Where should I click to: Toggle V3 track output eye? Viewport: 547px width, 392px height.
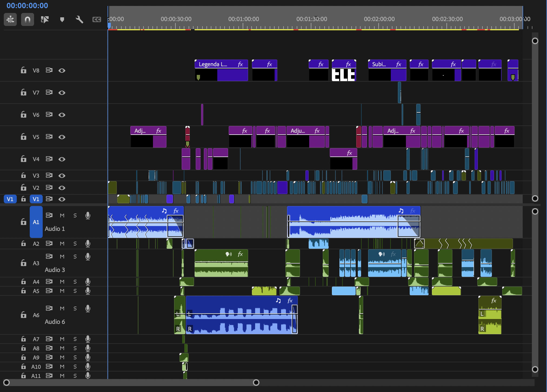(62, 176)
